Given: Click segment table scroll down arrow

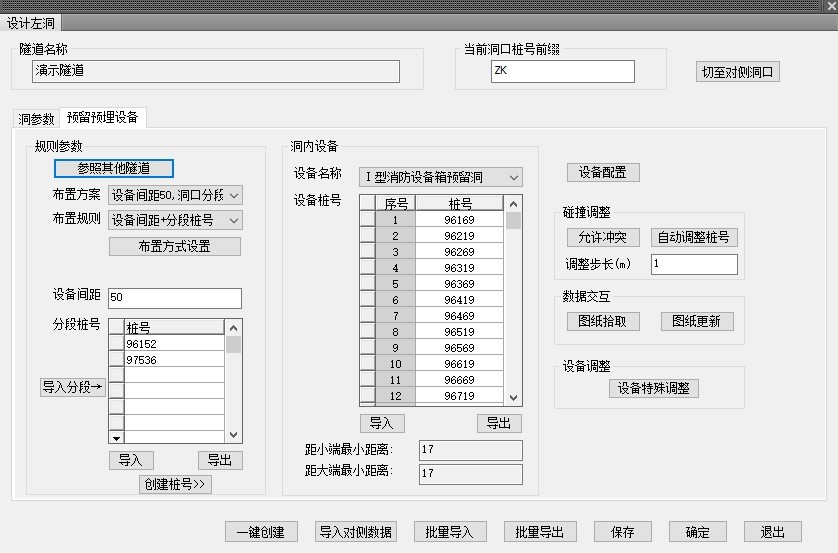Looking at the screenshot, I should [x=234, y=435].
